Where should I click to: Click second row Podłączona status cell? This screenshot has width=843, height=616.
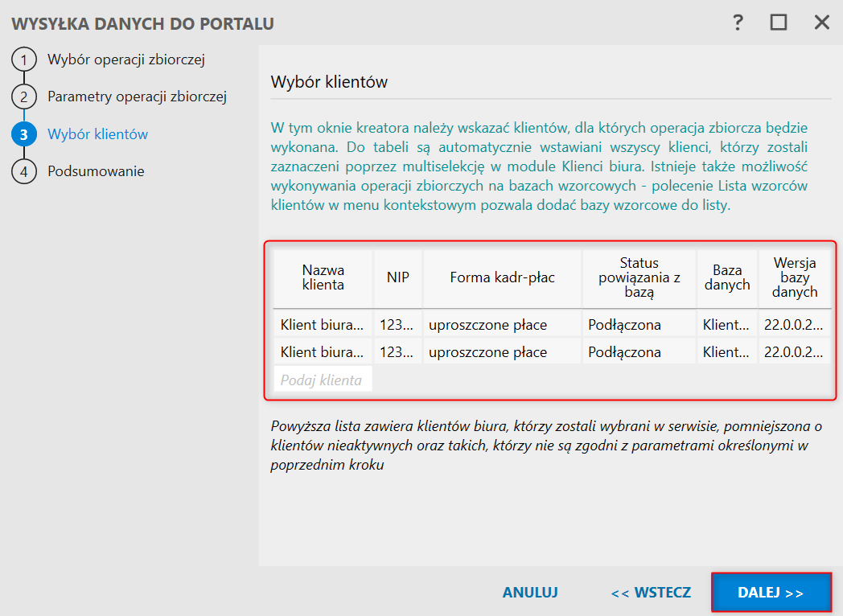639,352
